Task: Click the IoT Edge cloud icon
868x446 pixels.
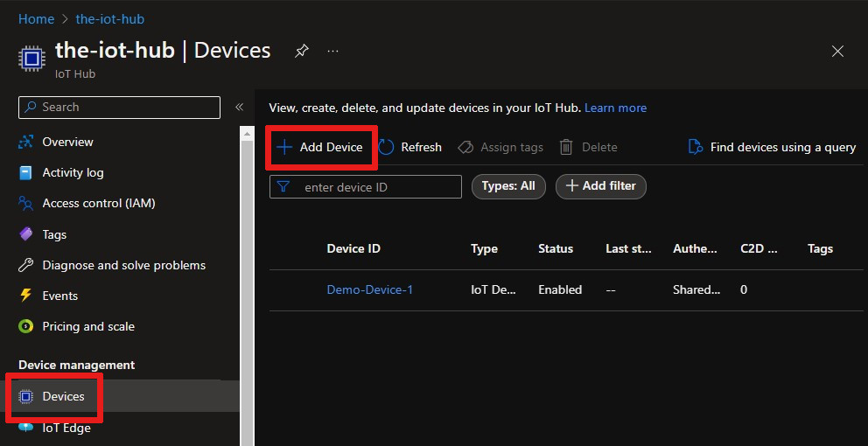Action: coord(26,428)
